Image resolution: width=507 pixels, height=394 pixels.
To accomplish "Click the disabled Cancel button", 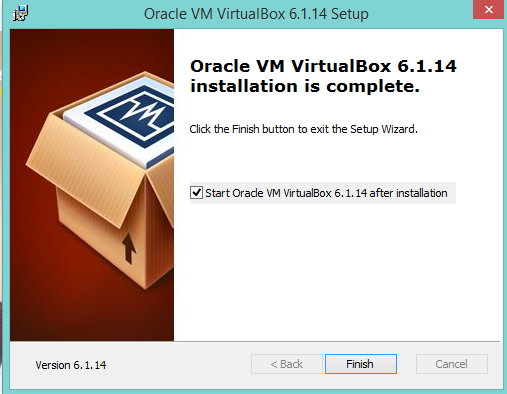I will pyautogui.click(x=452, y=364).
